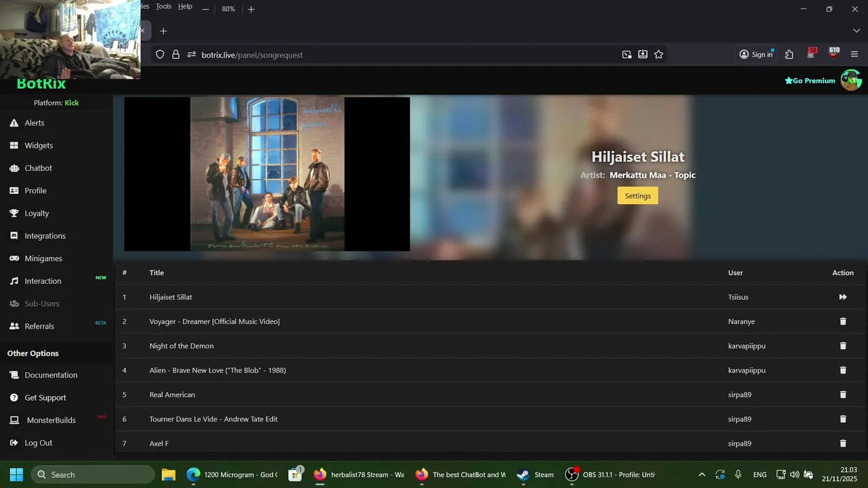Delete the Alien - Brave New Love request

click(843, 370)
